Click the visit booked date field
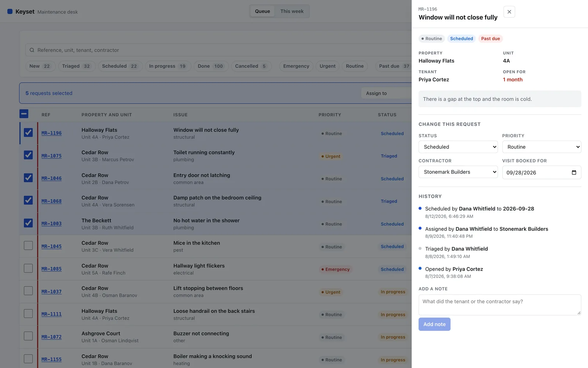Screen dimensions: 588x368 click(542, 172)
